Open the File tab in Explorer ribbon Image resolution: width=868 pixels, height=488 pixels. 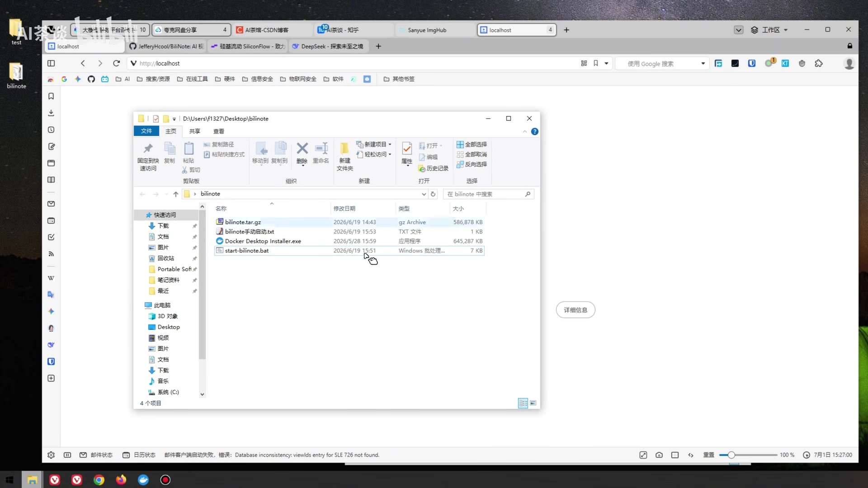pyautogui.click(x=146, y=131)
